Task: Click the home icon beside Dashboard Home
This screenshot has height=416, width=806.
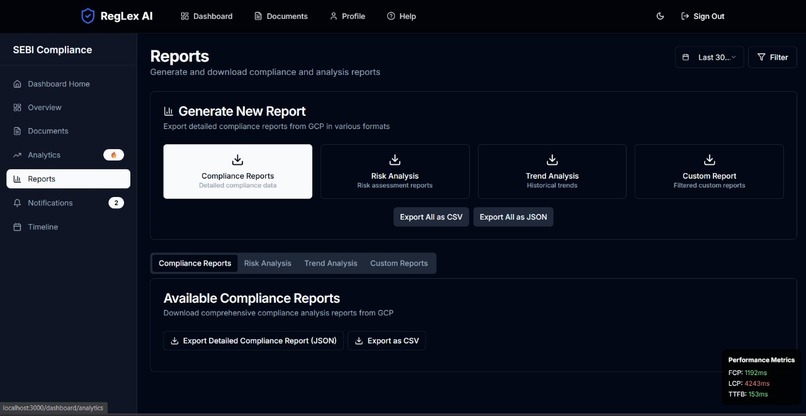Action: tap(17, 84)
